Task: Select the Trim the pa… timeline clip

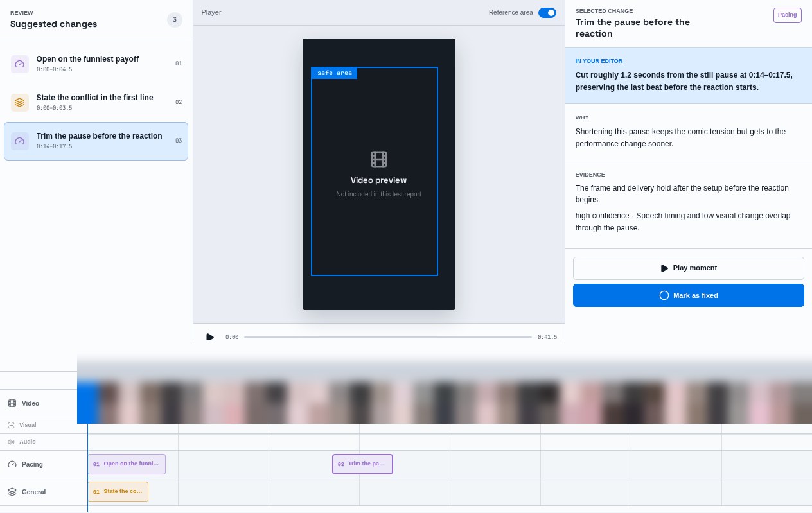Action: coord(363,464)
